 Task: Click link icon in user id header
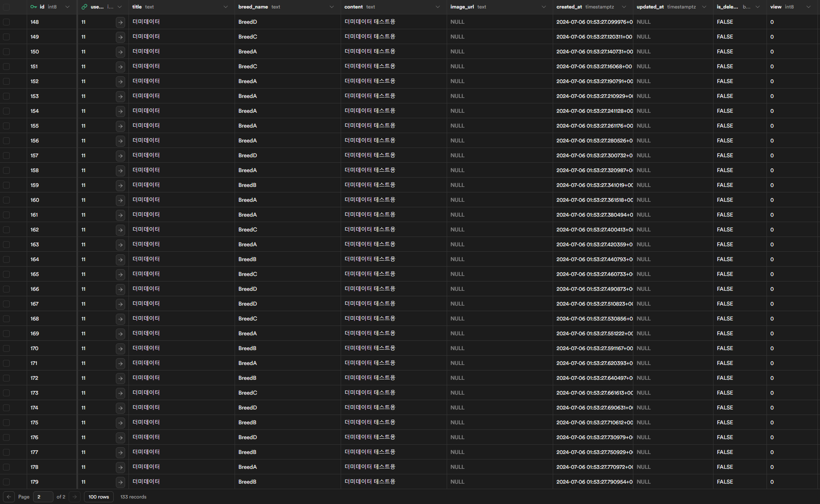click(84, 7)
